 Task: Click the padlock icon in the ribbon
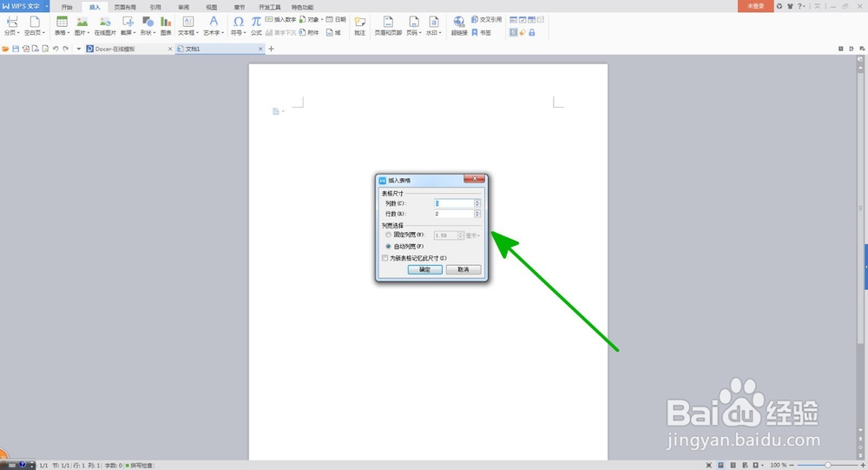pyautogui.click(x=532, y=33)
